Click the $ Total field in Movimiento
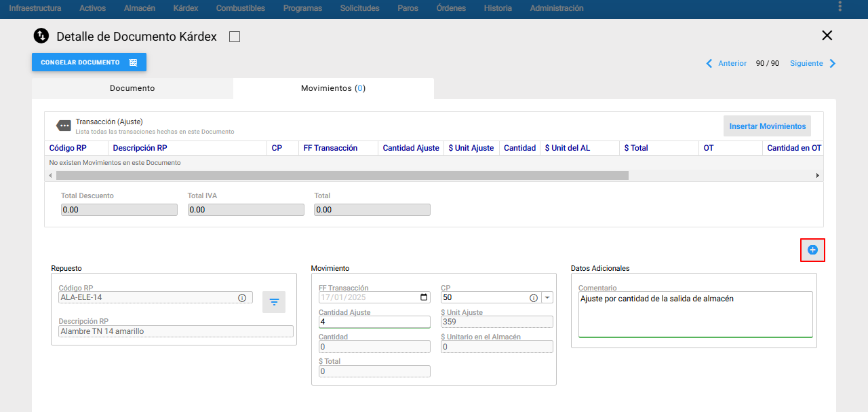 click(x=374, y=371)
